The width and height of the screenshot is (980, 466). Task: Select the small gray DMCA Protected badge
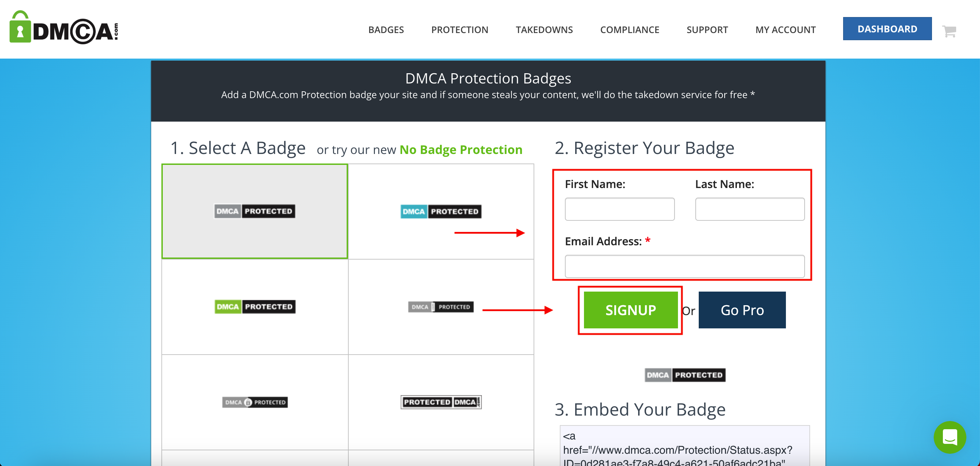[x=441, y=307]
